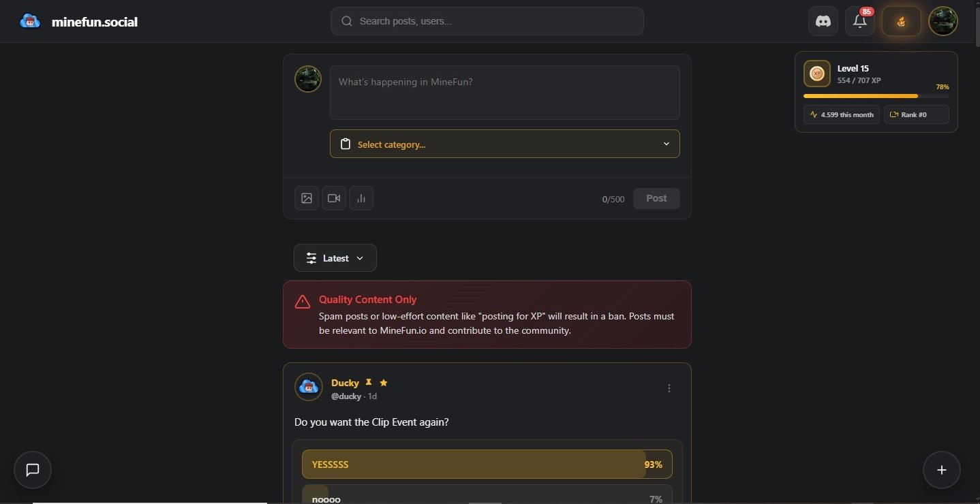The image size is (980, 504).
Task: Click the Post button
Action: [x=656, y=198]
